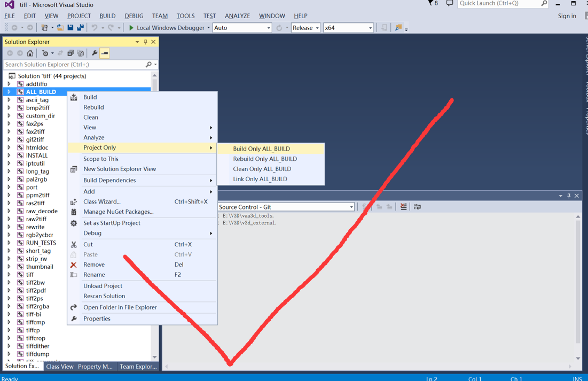Select Clean Only ALL_BUILD
588x381 pixels.
(271, 169)
